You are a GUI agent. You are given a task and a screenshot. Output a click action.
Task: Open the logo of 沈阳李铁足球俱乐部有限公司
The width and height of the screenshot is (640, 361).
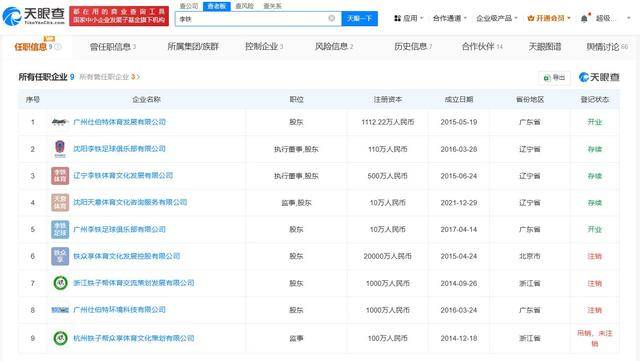click(x=60, y=149)
